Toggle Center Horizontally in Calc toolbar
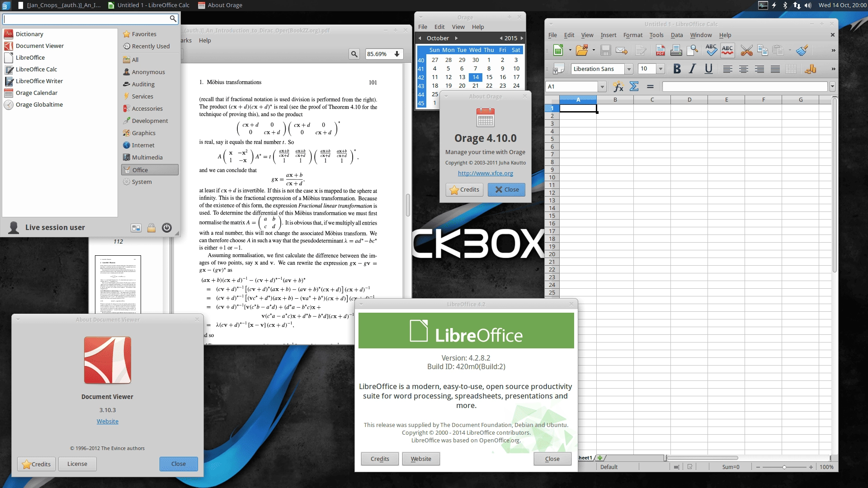The image size is (868, 488). pos(743,69)
